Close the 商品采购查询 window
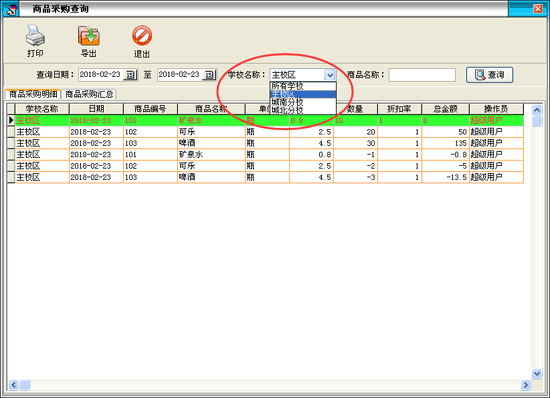 click(x=538, y=9)
